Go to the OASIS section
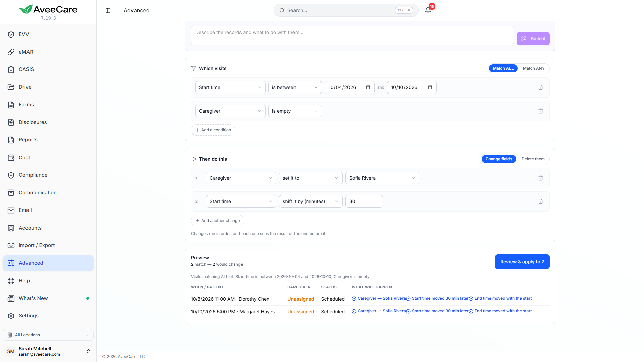The image size is (644, 362). click(x=48, y=69)
